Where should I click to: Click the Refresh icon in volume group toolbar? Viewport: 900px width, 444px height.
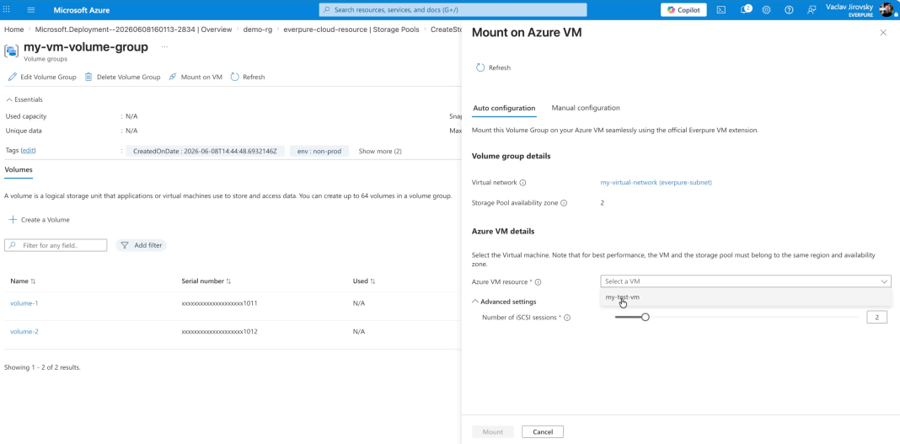tap(234, 77)
